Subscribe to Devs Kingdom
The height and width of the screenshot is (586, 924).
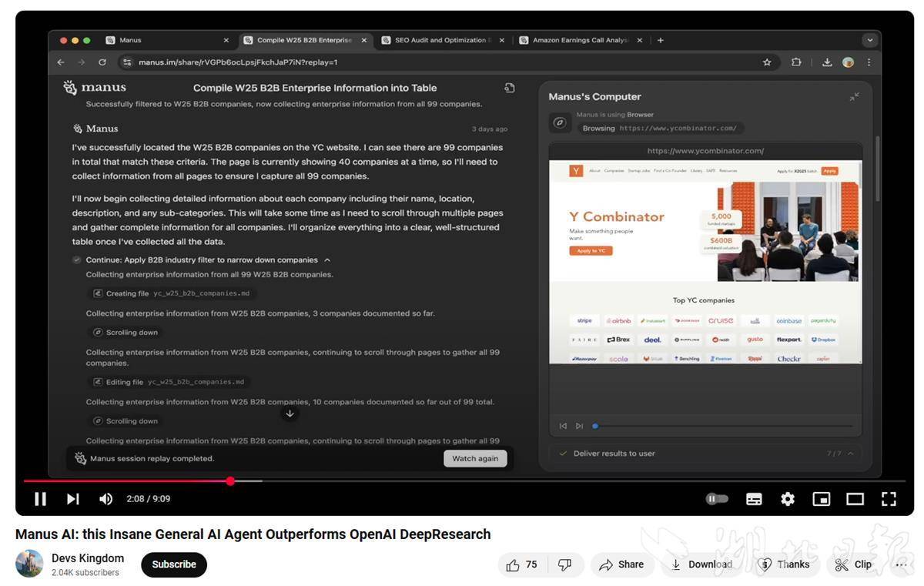[x=174, y=564]
